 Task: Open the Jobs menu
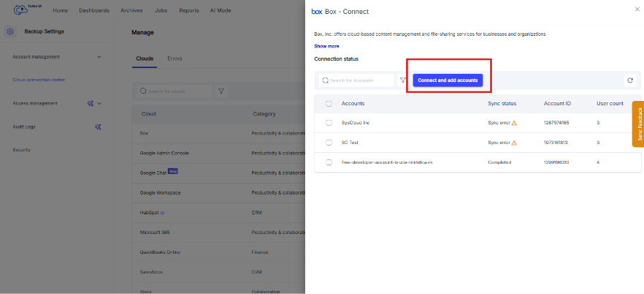point(161,11)
